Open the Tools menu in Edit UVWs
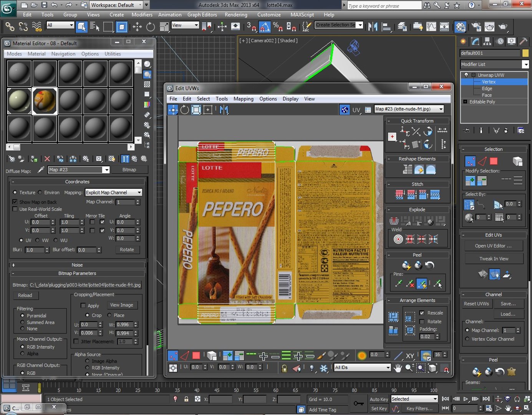The width and height of the screenshot is (532, 415). 222,99
